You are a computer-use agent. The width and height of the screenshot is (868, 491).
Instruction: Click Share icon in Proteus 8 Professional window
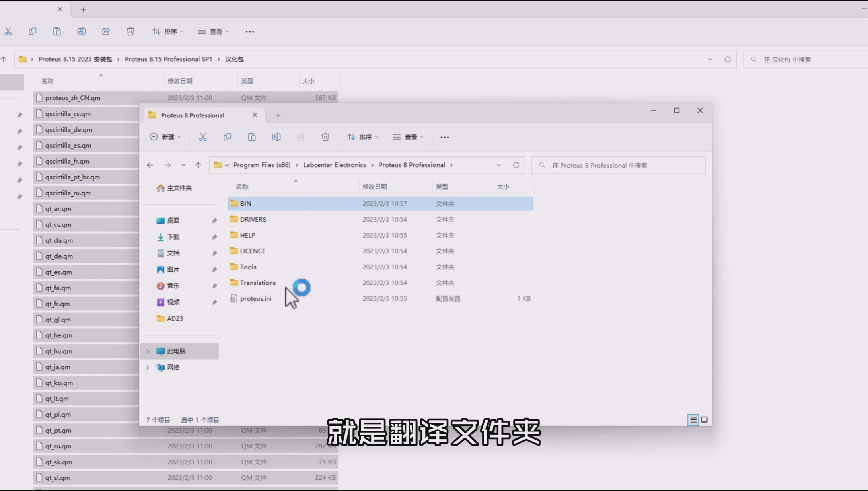pyautogui.click(x=301, y=137)
